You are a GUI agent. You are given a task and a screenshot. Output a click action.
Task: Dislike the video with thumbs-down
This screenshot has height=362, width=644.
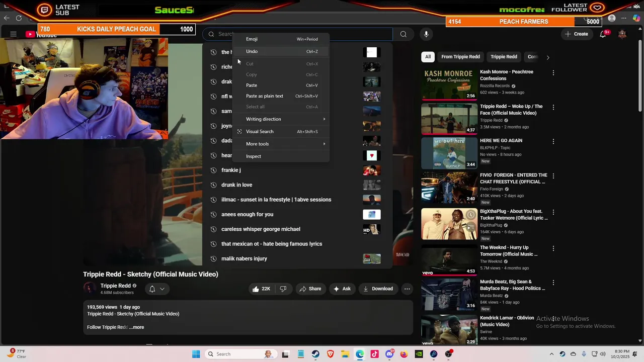tap(283, 289)
